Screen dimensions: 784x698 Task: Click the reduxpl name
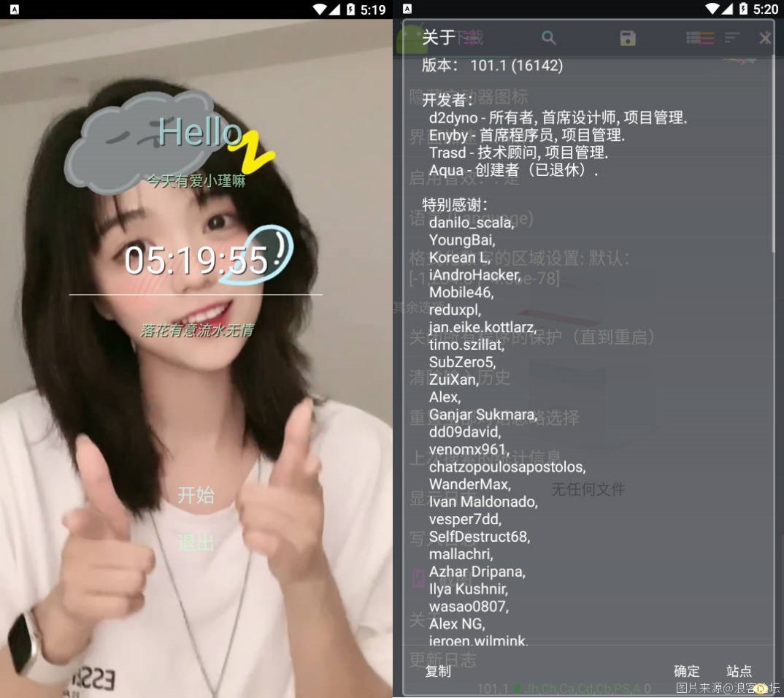455,310
